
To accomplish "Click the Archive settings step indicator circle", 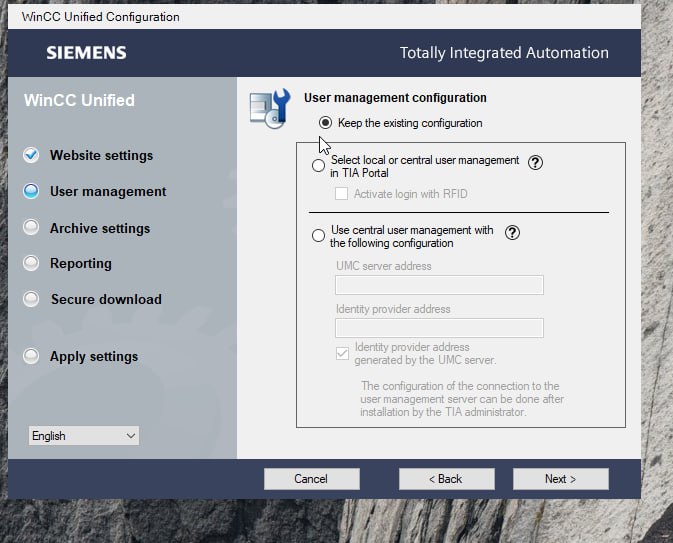I will click(x=31, y=228).
